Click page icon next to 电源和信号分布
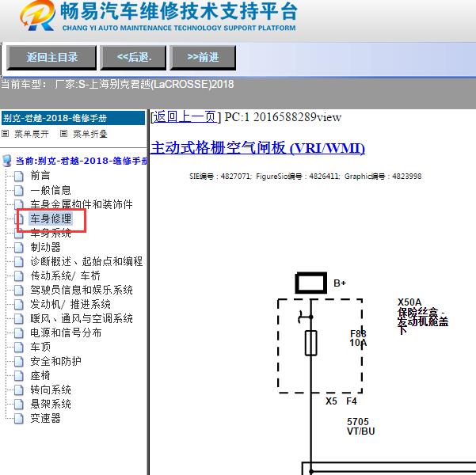 point(19,332)
